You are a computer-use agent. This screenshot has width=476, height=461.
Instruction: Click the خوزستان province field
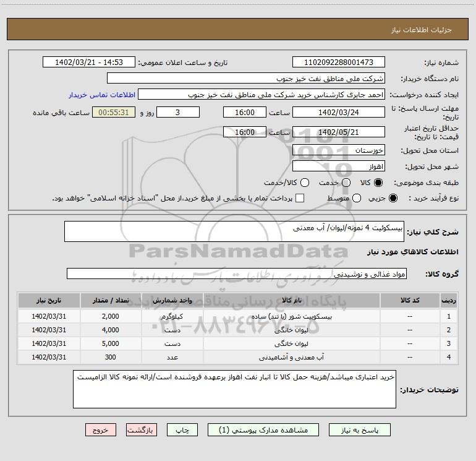coord(339,150)
